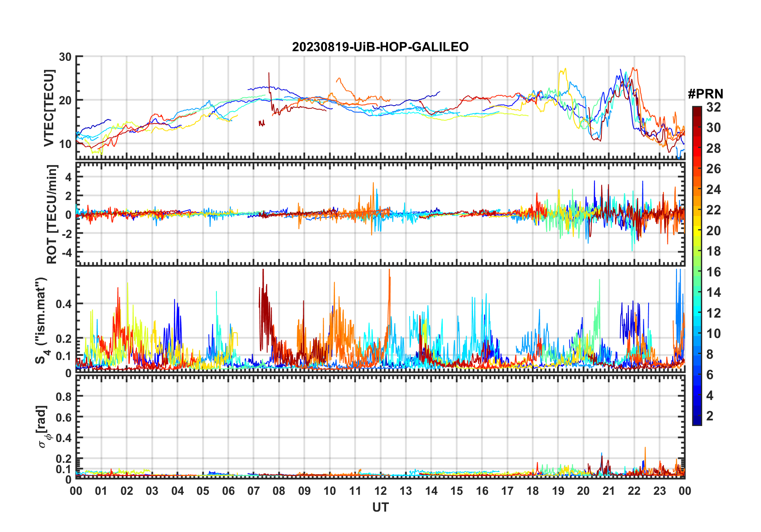Screen dimensions: 761x532
Task: Click colorbar tick label 12
Action: [713, 313]
